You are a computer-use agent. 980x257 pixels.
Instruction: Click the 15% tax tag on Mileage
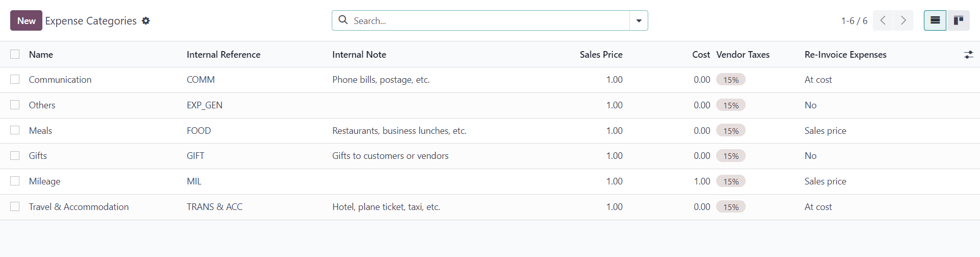(731, 181)
